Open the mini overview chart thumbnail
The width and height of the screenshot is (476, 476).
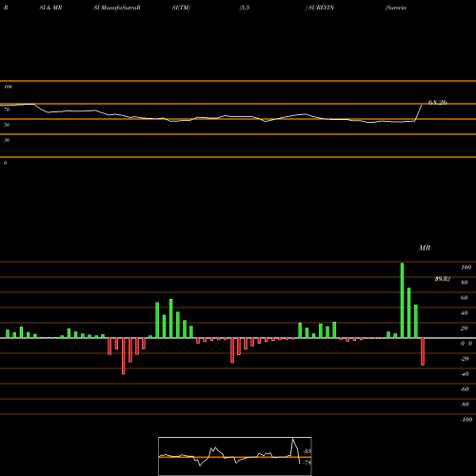click(x=235, y=456)
